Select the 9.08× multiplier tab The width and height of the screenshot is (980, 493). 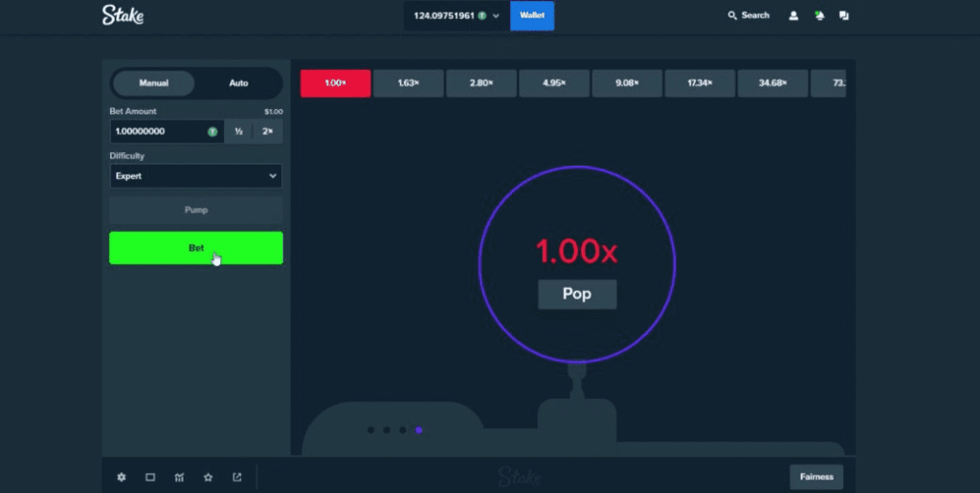click(627, 83)
